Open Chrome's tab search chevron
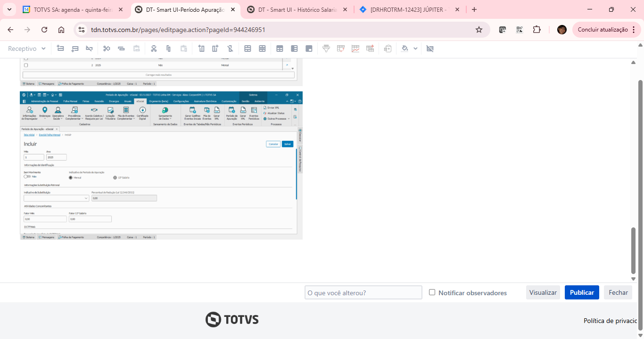 pyautogui.click(x=9, y=9)
